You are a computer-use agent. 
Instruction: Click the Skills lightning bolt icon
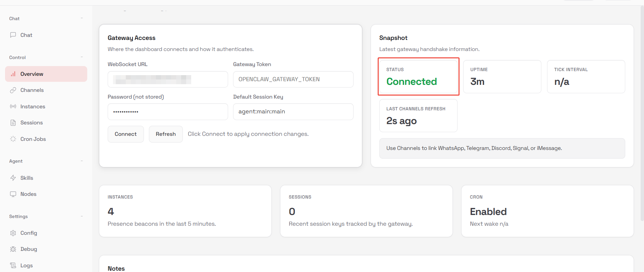pos(13,178)
